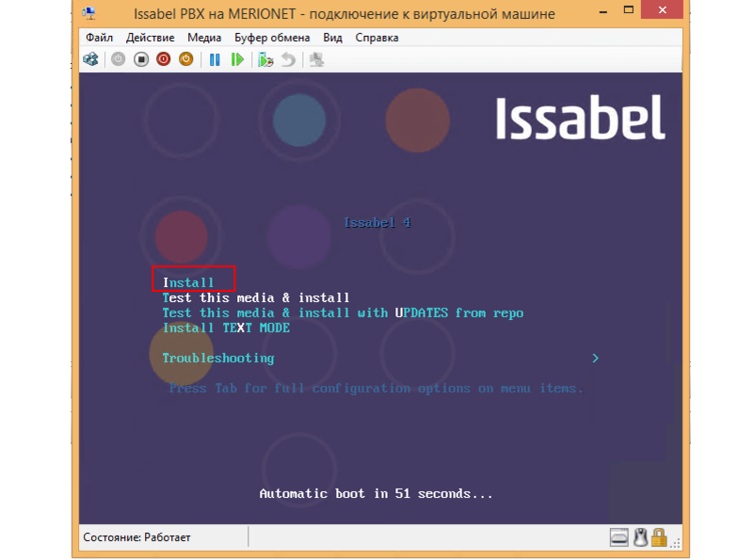Image resolution: width=754 pixels, height=560 pixels.
Task: Select Install TEXT MODE option
Action: coord(226,328)
